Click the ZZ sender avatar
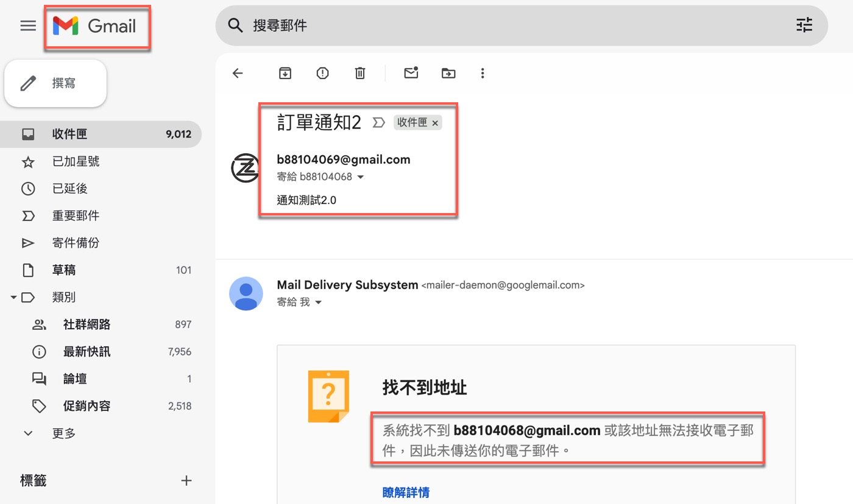This screenshot has width=853, height=504. pos(246,169)
